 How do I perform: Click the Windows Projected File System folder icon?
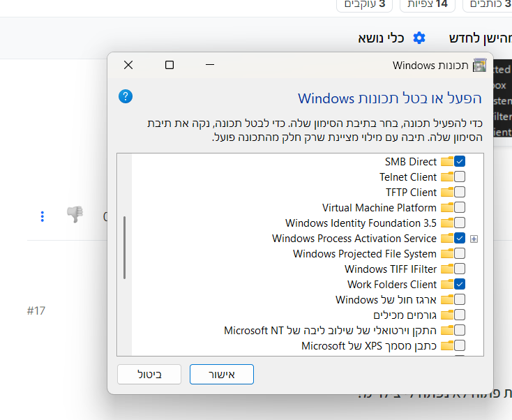pos(447,253)
